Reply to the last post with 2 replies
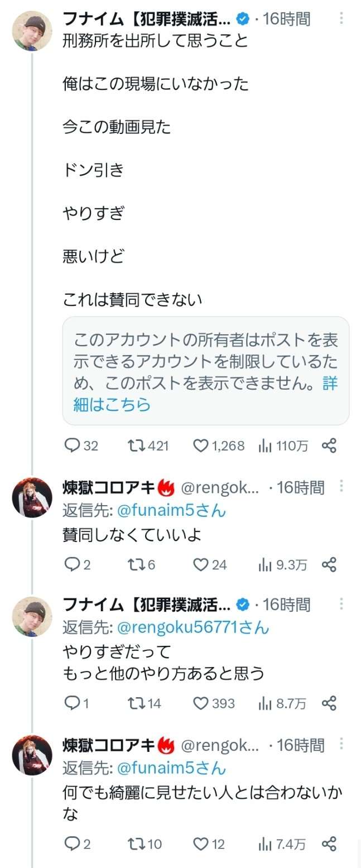This screenshot has height=868, width=361. click(73, 844)
